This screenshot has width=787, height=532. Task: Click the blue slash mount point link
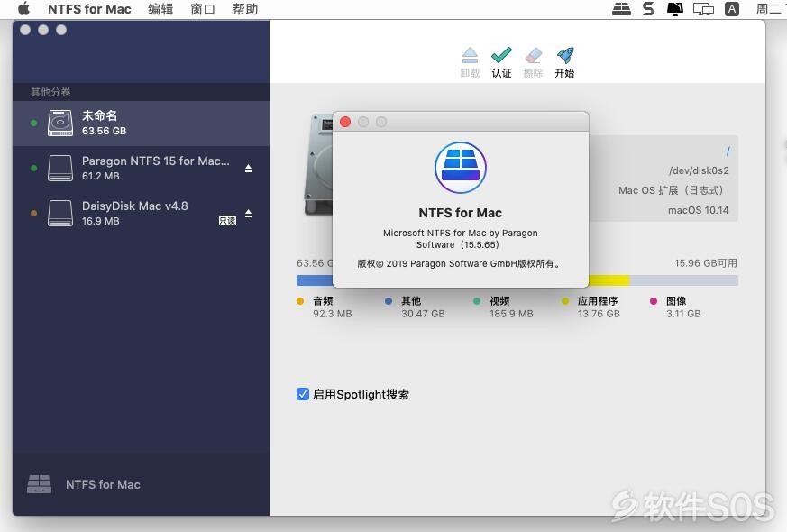pyautogui.click(x=728, y=151)
